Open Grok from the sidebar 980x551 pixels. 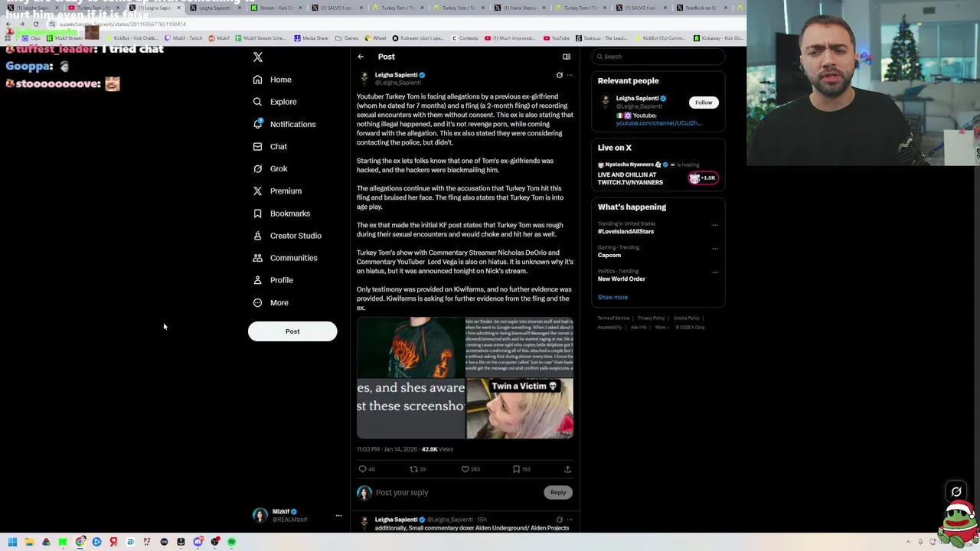tap(270, 168)
